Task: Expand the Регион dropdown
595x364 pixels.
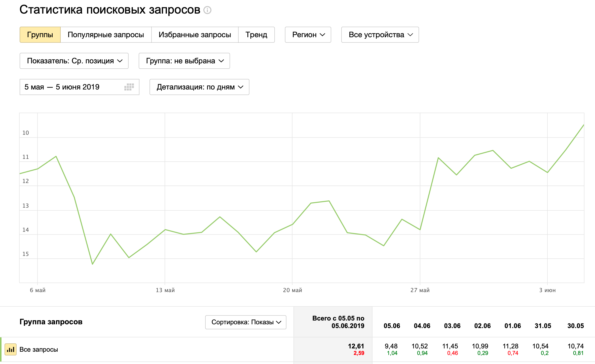Action: point(308,35)
